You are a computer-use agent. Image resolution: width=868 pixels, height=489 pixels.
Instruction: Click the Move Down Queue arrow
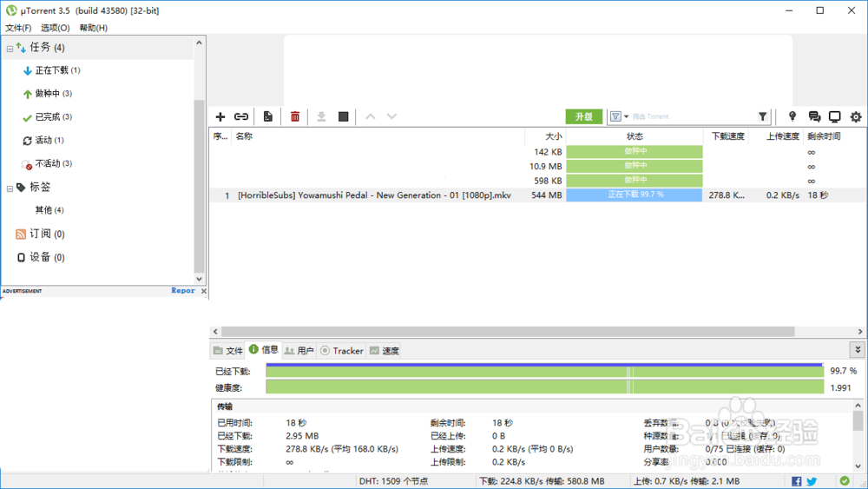coord(392,116)
